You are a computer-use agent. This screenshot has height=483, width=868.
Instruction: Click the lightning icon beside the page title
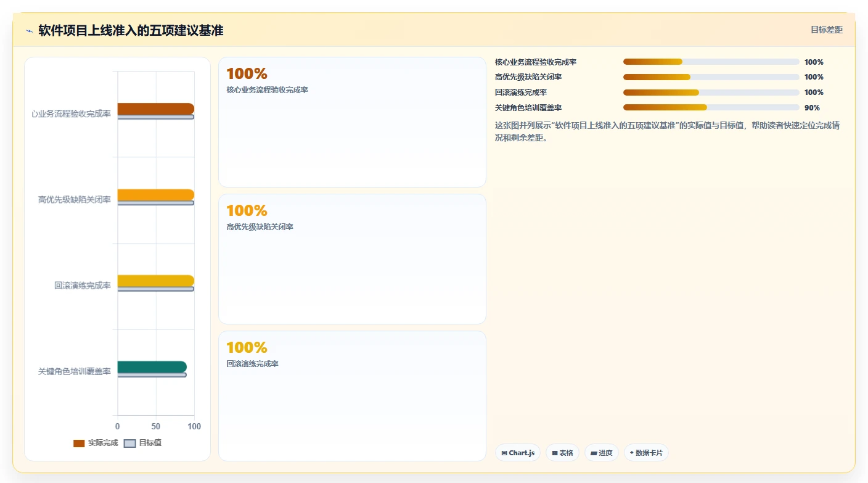click(29, 31)
